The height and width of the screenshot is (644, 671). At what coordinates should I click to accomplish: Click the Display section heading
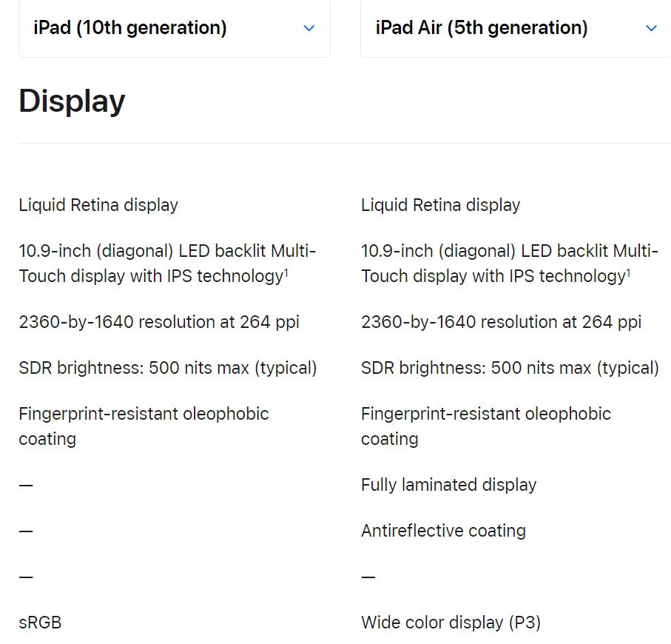tap(72, 101)
